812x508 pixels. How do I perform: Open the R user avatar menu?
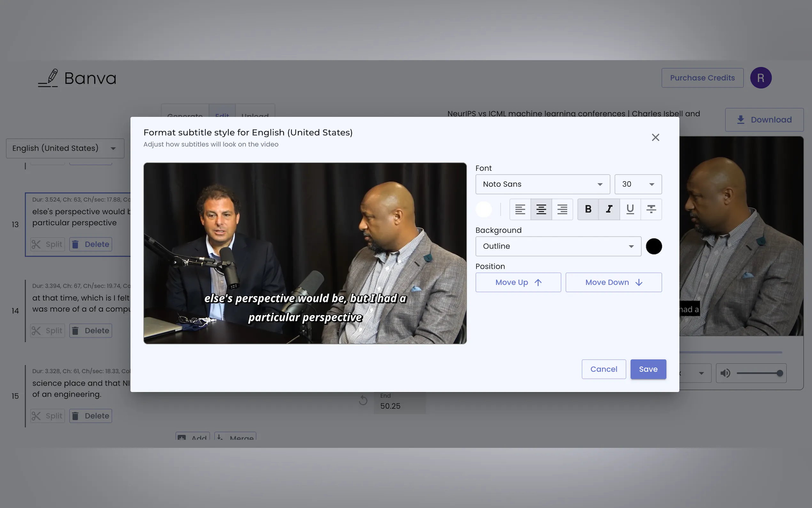tap(761, 78)
